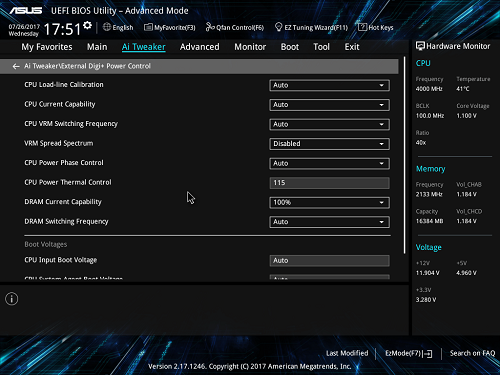This screenshot has height=375, width=500.
Task: Select DRAM Switching Frequency label
Action: pos(66,221)
